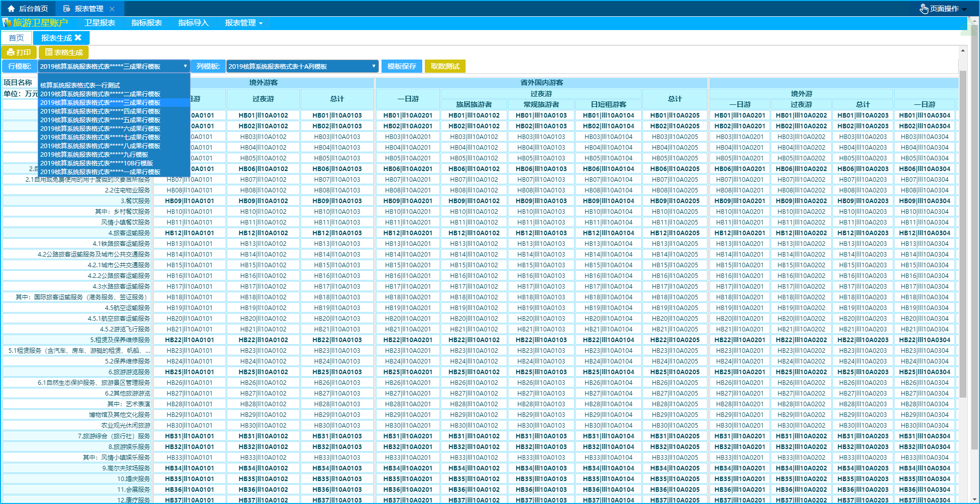Viewport: 980px width, 504px height.
Task: Select 10B行模版 row template option
Action: (97, 163)
